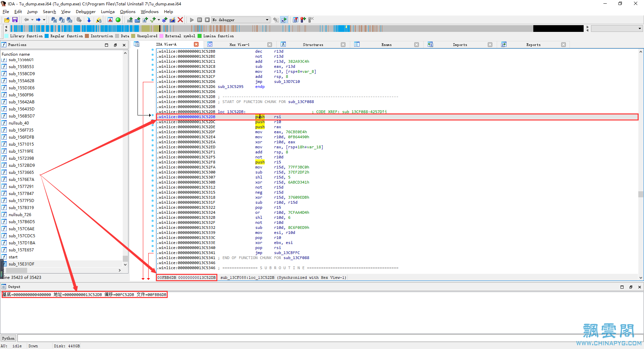Click the blue asterisk plus icon

pyautogui.click(x=165, y=20)
